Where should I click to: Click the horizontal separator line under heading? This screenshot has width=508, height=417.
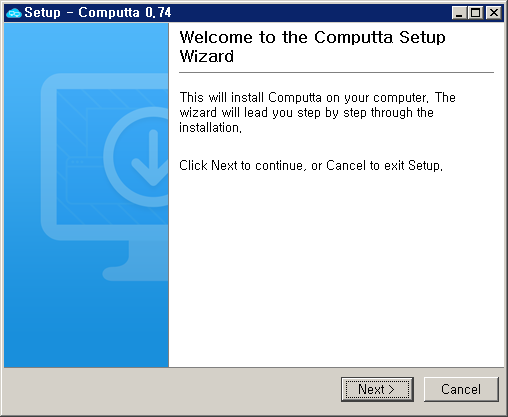[x=336, y=72]
